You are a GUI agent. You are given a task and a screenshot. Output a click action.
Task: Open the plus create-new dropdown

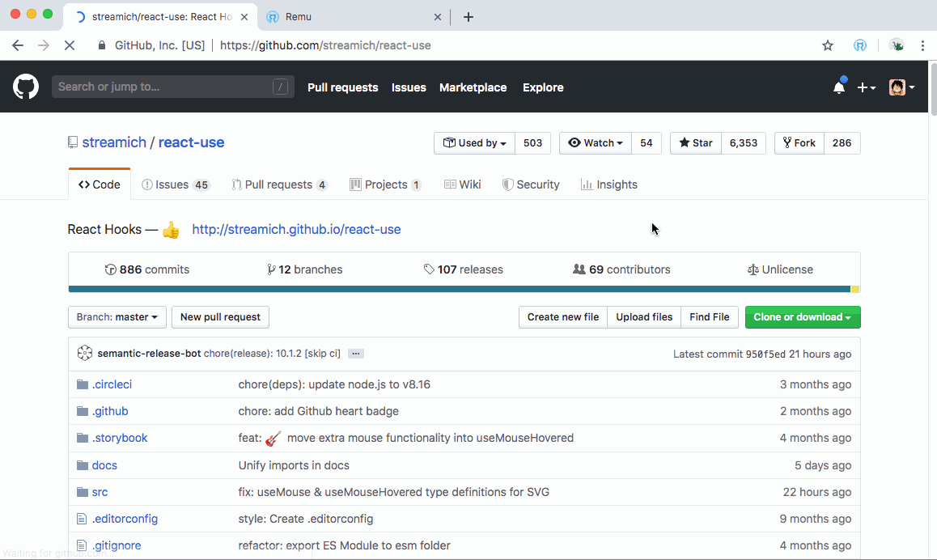pos(866,87)
